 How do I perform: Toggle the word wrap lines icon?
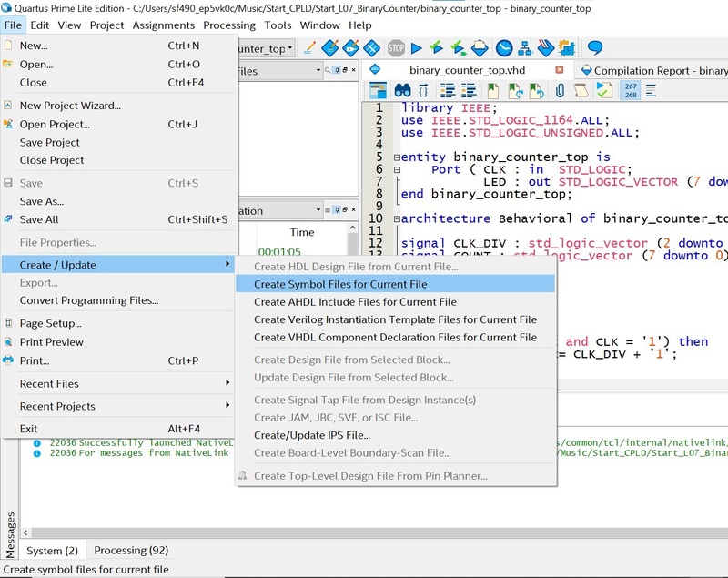[651, 90]
